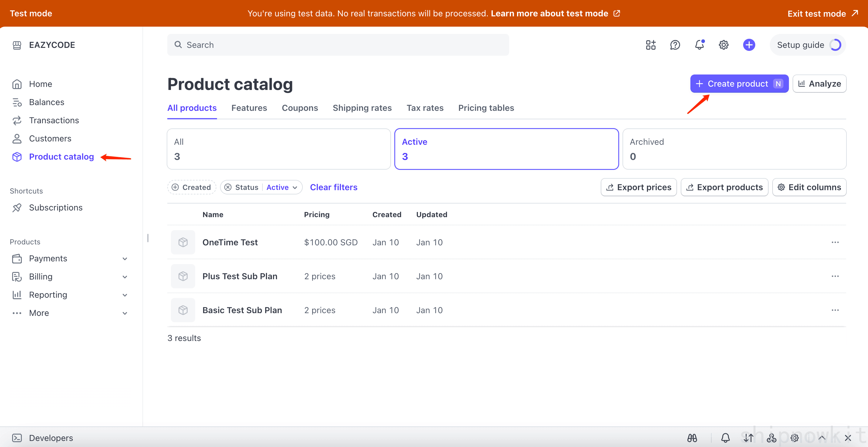The width and height of the screenshot is (868, 447).
Task: Open notifications via the bell icon
Action: pos(699,45)
